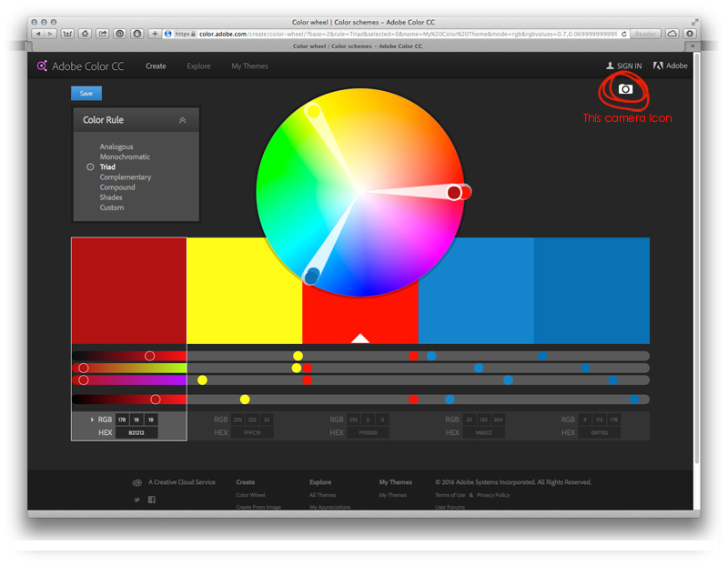Click the Creative Cloud icon in the footer
728x566 pixels.
tap(137, 483)
